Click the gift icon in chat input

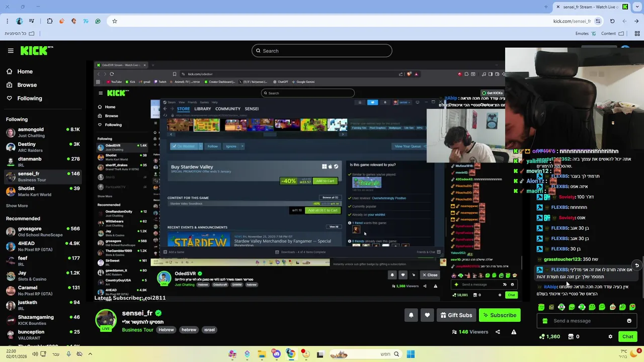tap(545, 321)
